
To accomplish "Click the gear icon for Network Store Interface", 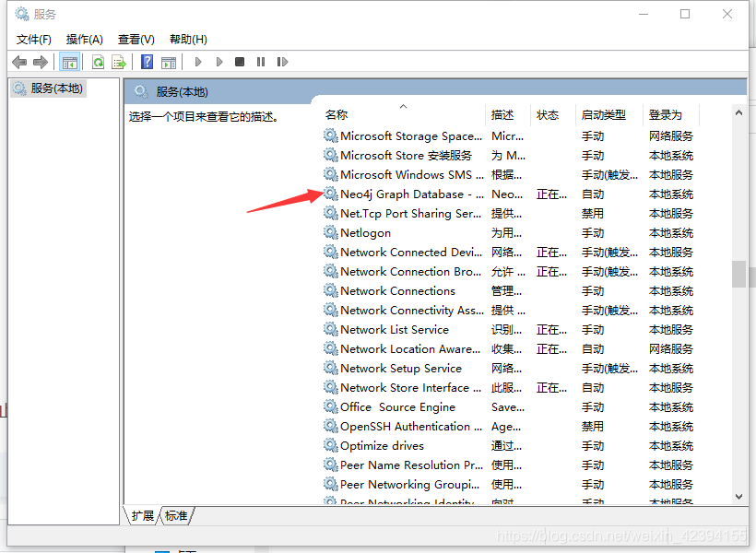I will [x=331, y=388].
